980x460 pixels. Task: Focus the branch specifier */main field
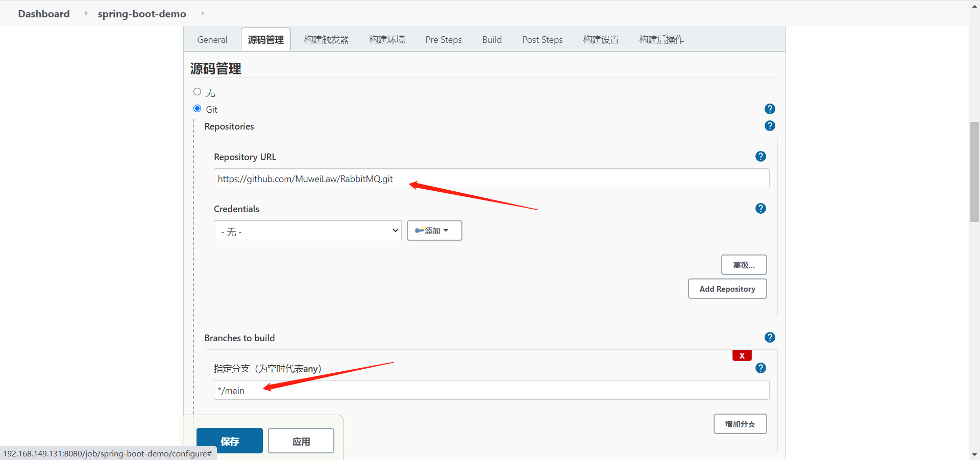[492, 390]
